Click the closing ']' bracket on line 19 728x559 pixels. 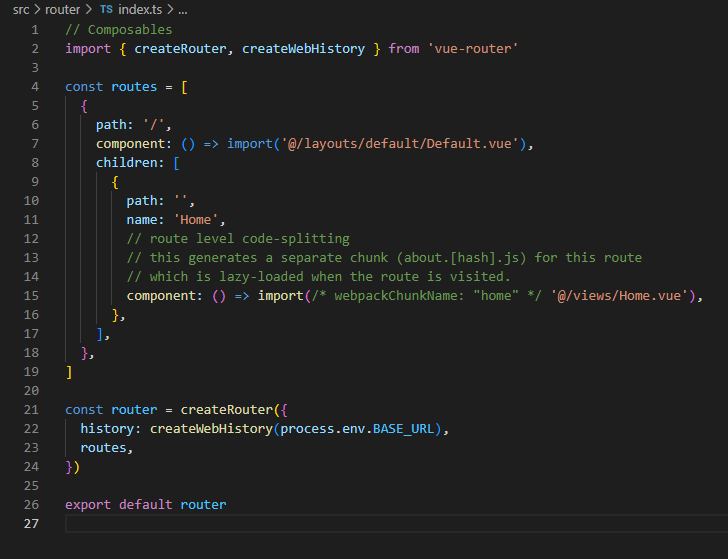(x=69, y=372)
